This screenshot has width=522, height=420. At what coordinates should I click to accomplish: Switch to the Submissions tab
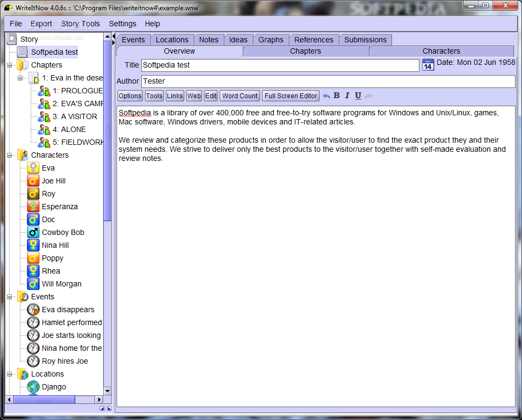click(x=365, y=40)
